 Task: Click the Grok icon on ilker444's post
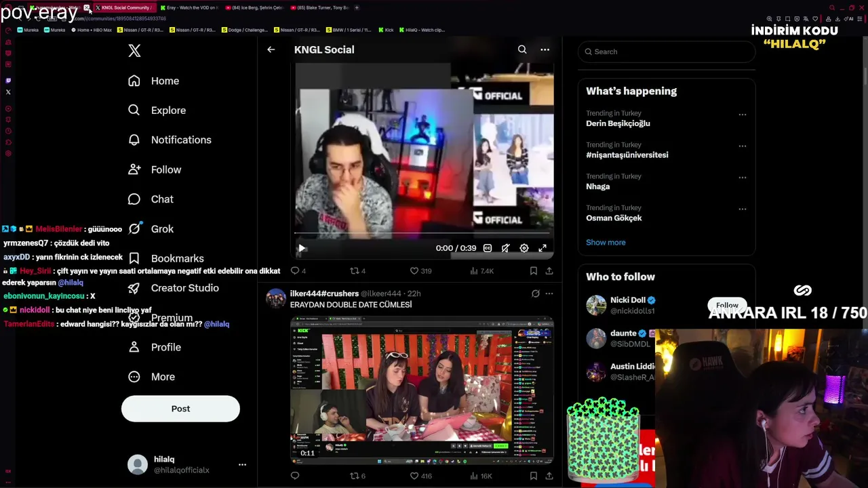click(x=536, y=293)
